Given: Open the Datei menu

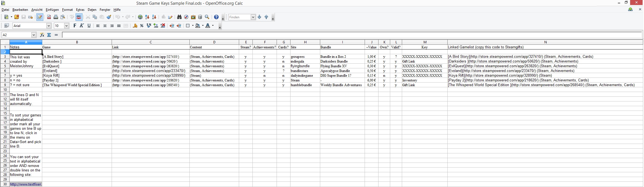Looking at the screenshot, I should click(5, 10).
